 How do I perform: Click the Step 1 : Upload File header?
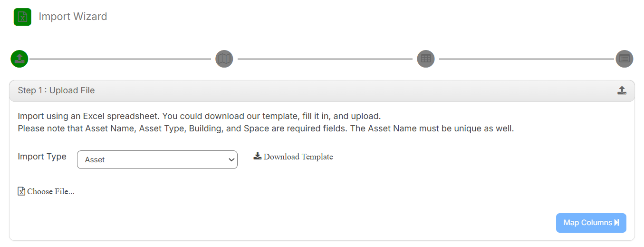coord(56,90)
